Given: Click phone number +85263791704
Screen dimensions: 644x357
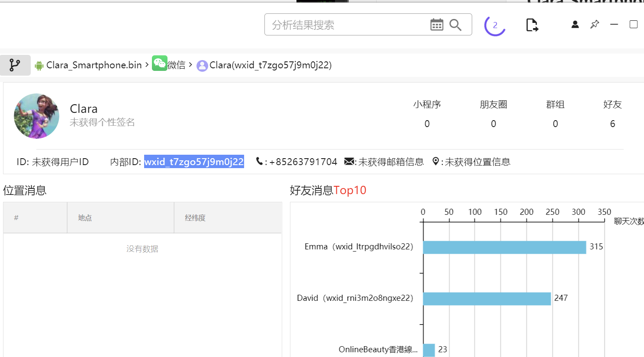Looking at the screenshot, I should coord(303,162).
